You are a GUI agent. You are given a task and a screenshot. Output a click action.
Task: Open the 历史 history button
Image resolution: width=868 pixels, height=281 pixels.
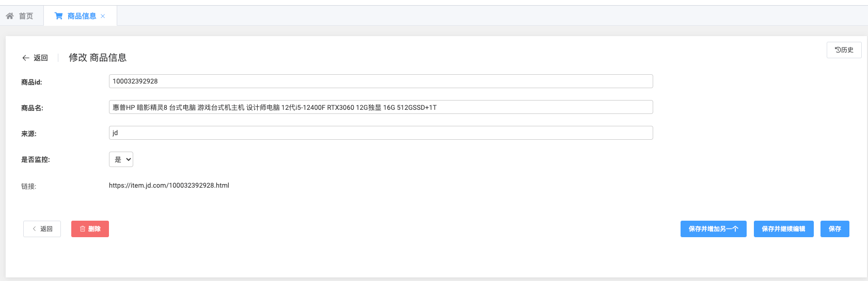tap(844, 50)
